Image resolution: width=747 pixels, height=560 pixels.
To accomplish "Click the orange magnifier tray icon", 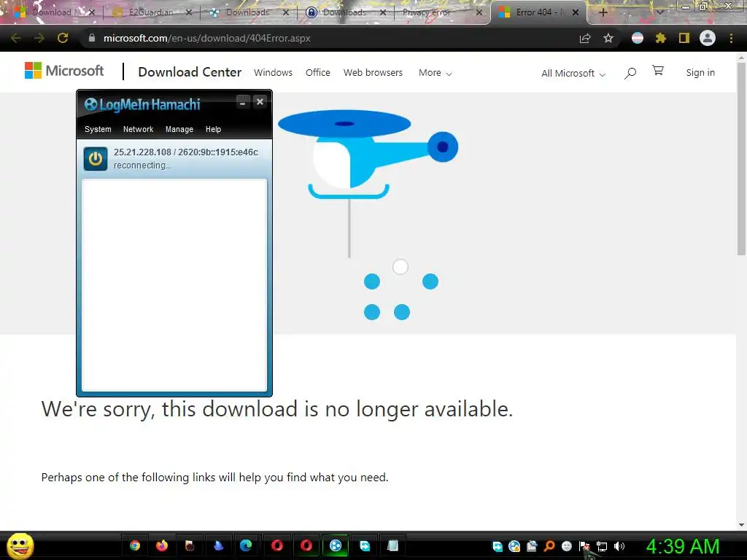I will [x=549, y=546].
